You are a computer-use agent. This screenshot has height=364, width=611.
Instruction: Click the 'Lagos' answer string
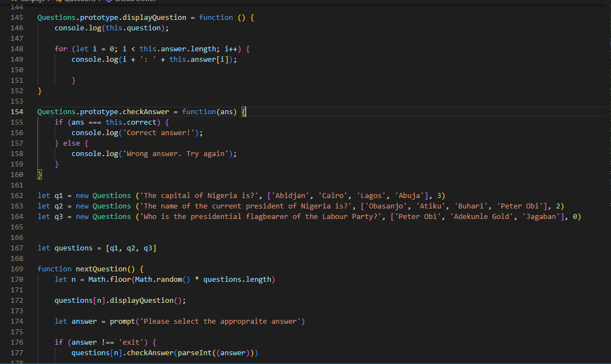[x=371, y=195]
